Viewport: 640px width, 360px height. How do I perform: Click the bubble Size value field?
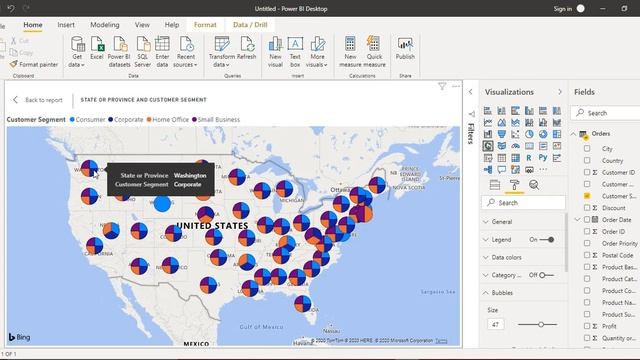click(x=496, y=324)
